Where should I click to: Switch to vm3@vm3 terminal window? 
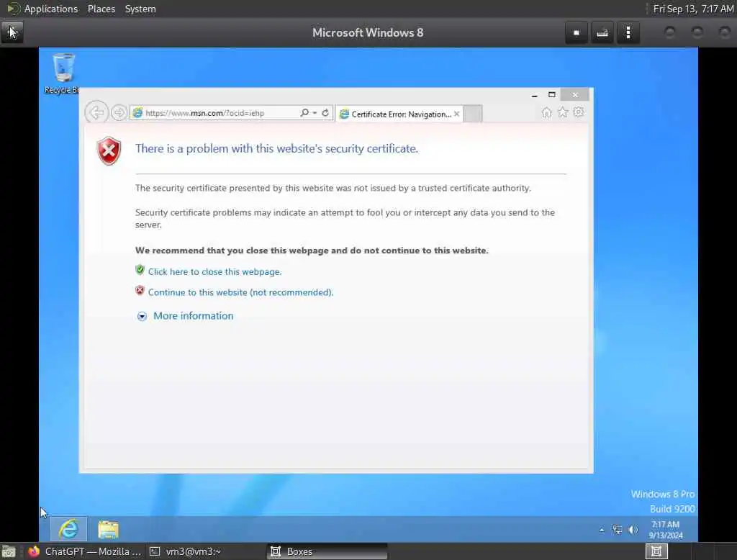tap(186, 551)
